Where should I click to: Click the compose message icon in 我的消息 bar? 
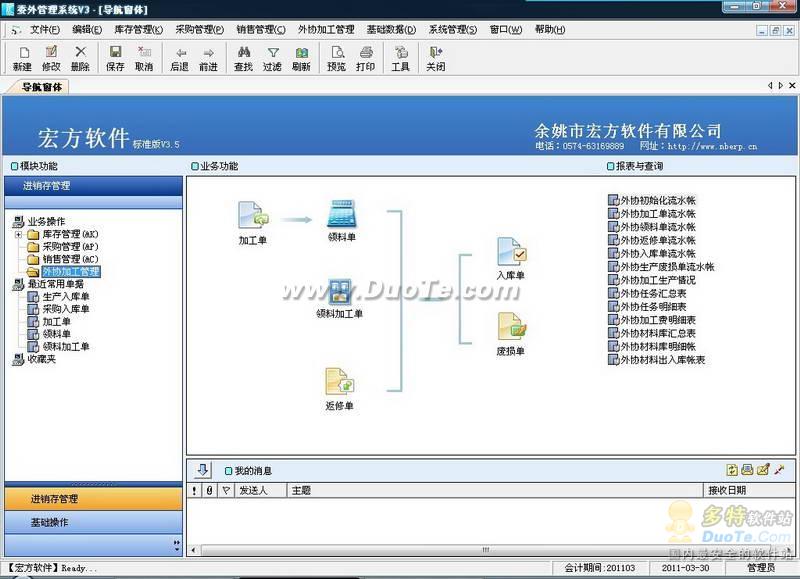click(x=763, y=470)
